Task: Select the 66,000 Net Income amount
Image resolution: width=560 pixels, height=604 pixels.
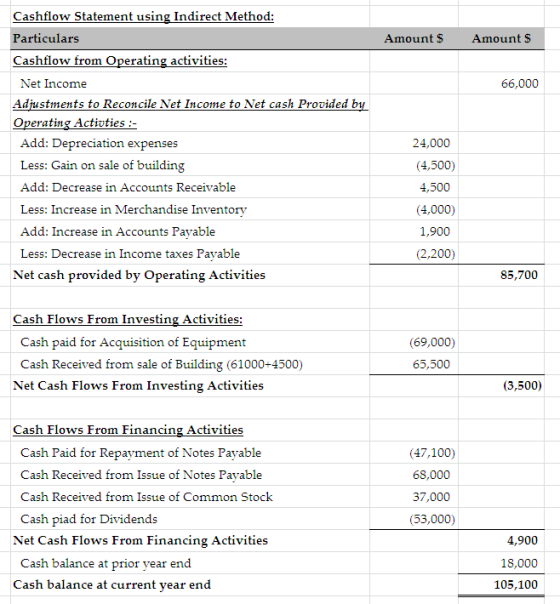Action: [520, 84]
